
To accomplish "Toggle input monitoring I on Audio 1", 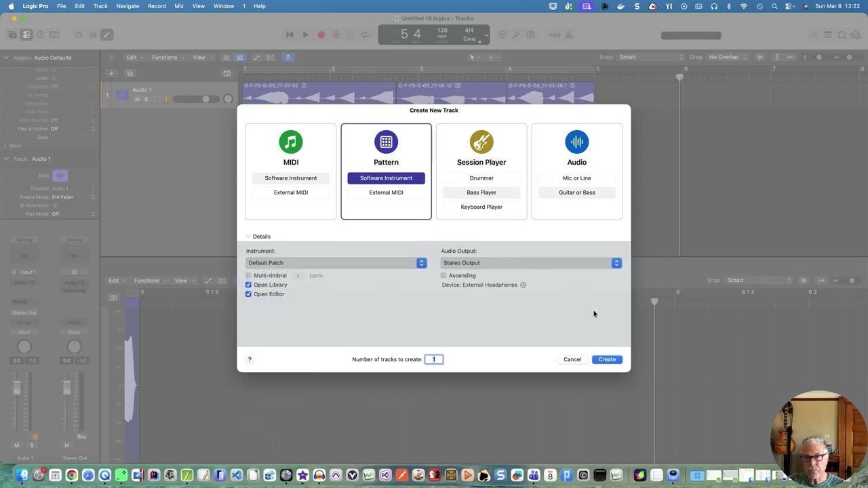I will (x=165, y=100).
